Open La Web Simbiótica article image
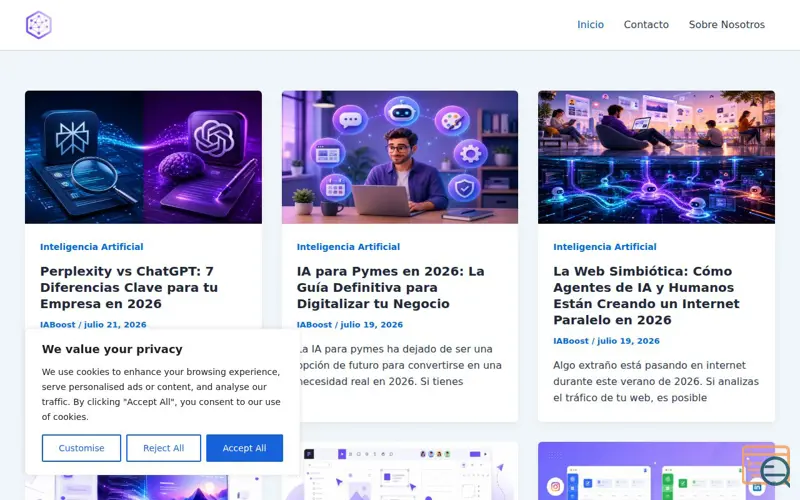The width and height of the screenshot is (800, 500). [656, 157]
